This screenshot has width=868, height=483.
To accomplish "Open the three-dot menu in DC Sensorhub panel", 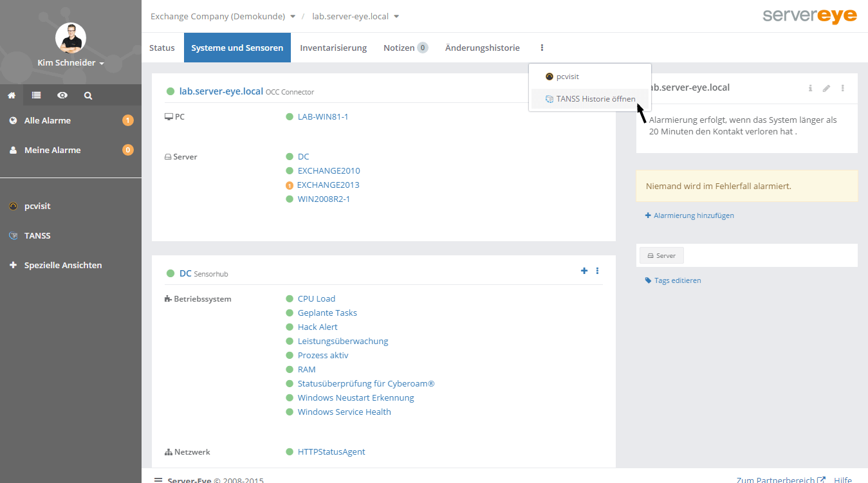I will [597, 271].
